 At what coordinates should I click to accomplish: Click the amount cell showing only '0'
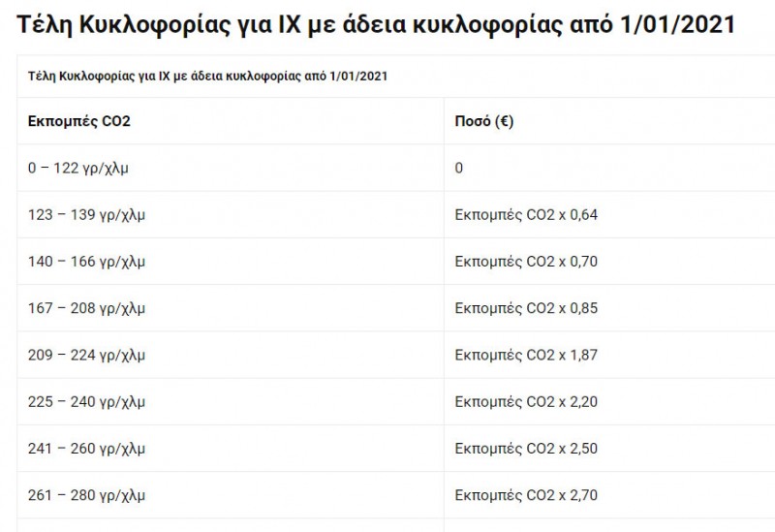[459, 168]
